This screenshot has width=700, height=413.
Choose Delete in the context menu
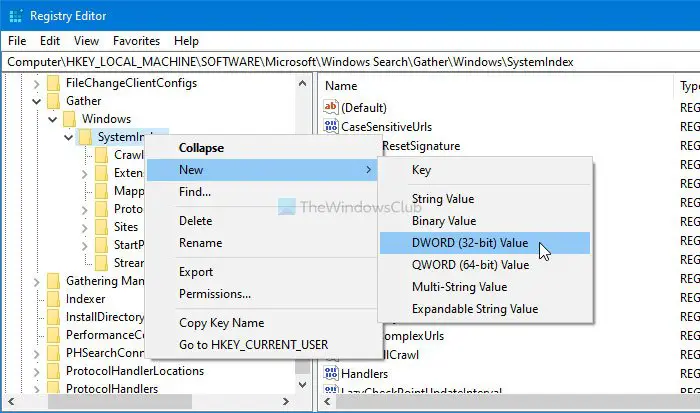click(264, 221)
